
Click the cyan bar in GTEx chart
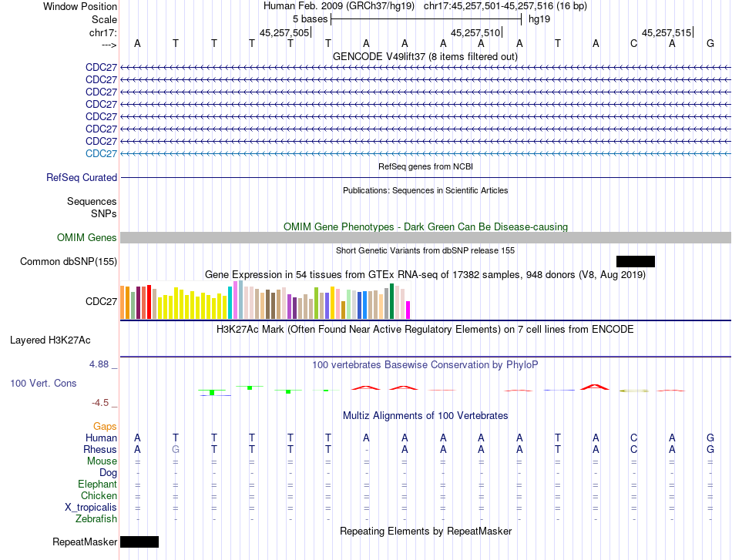pos(230,303)
